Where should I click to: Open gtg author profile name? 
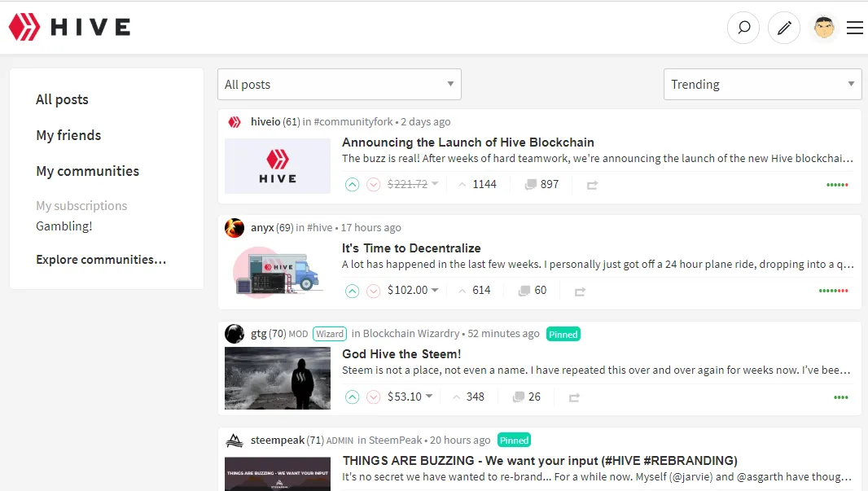[x=258, y=334]
